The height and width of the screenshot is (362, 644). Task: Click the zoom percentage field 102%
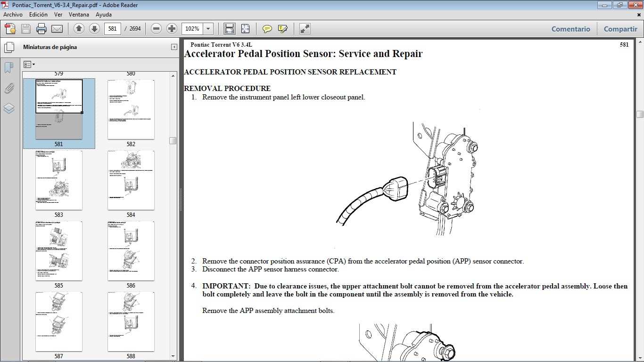192,29
